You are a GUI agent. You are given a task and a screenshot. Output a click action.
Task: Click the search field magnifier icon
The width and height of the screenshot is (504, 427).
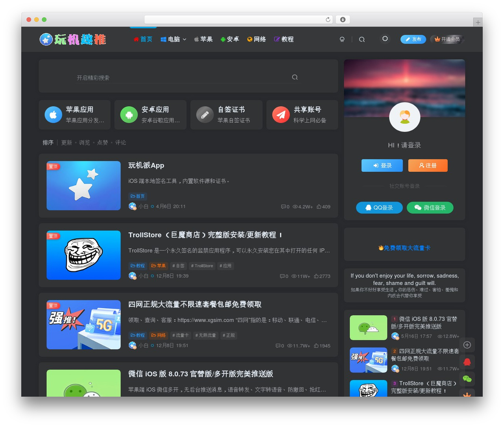click(295, 77)
